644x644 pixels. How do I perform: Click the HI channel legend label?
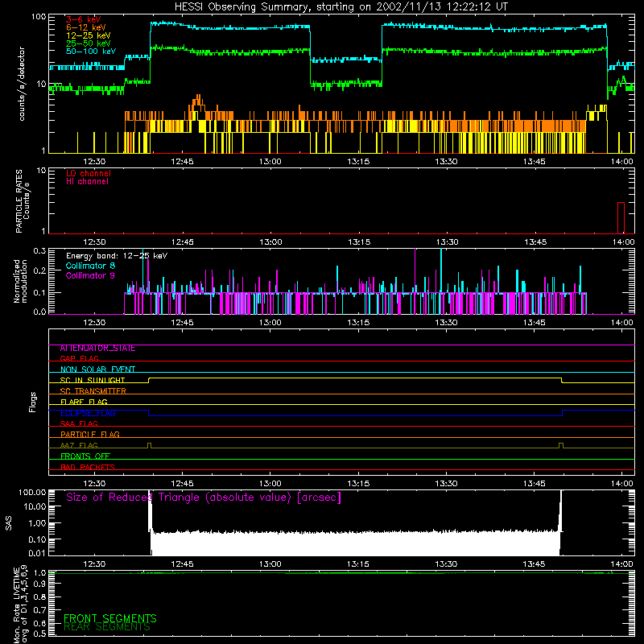pyautogui.click(x=87, y=182)
